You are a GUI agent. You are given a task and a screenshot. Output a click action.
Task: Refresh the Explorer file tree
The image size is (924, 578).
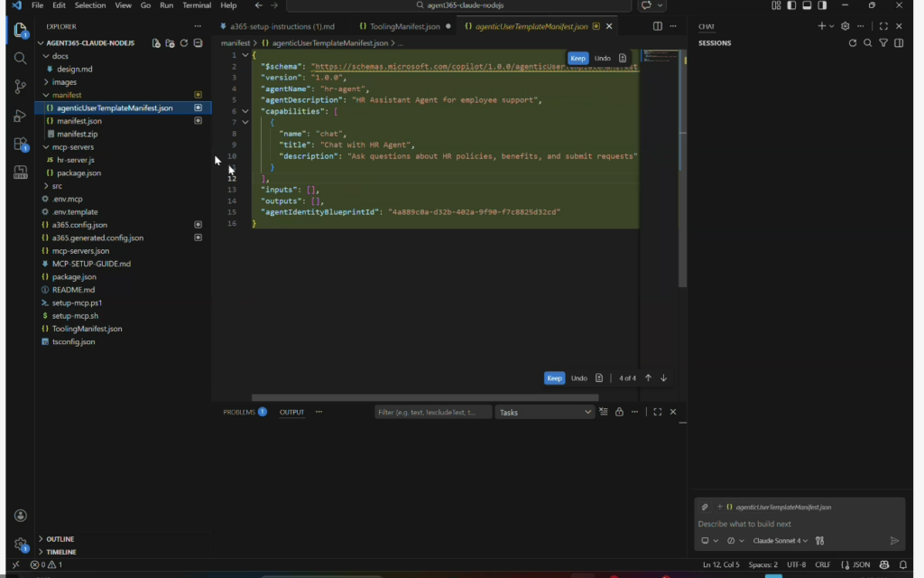pyautogui.click(x=184, y=42)
